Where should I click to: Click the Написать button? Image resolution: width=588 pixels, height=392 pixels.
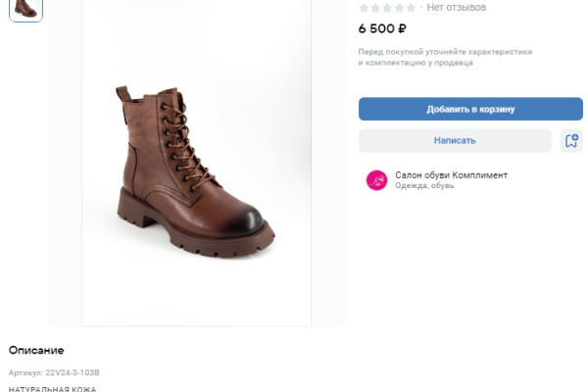coord(455,141)
